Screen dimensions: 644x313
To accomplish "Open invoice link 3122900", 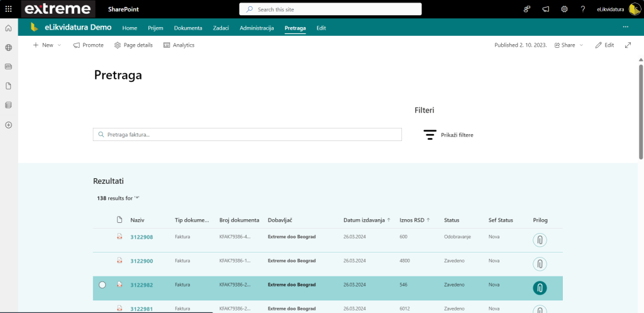I will (x=142, y=261).
